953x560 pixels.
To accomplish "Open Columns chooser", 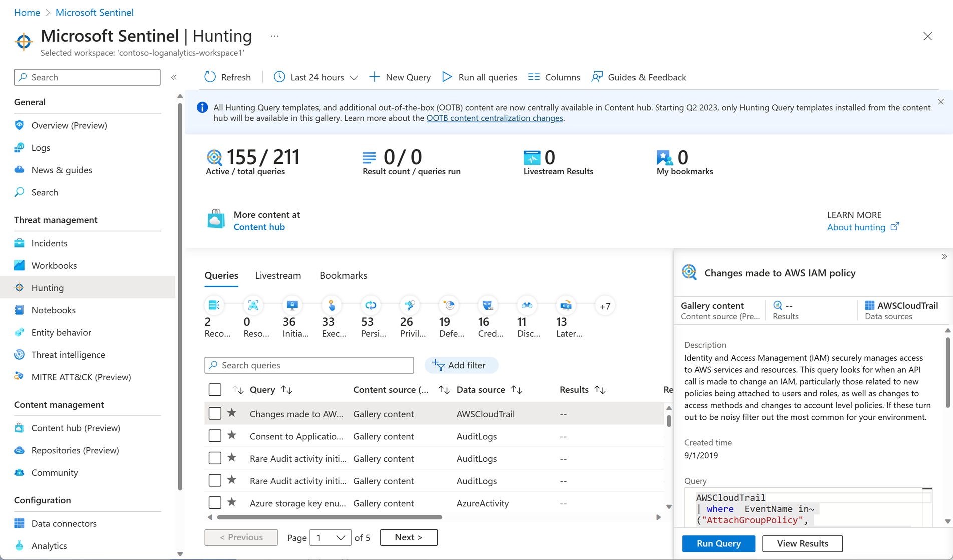I will 554,77.
